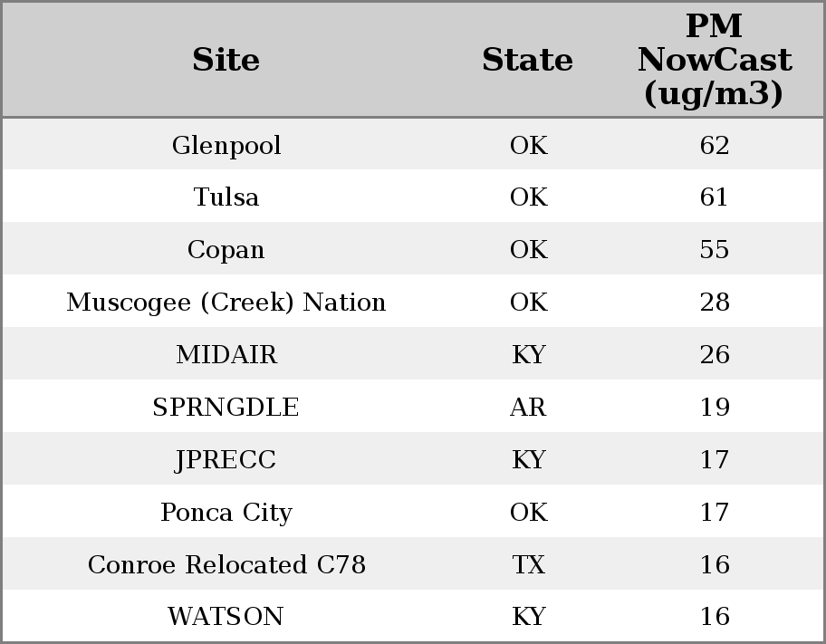
Task: Select the TX state cell
Action: click(x=528, y=565)
